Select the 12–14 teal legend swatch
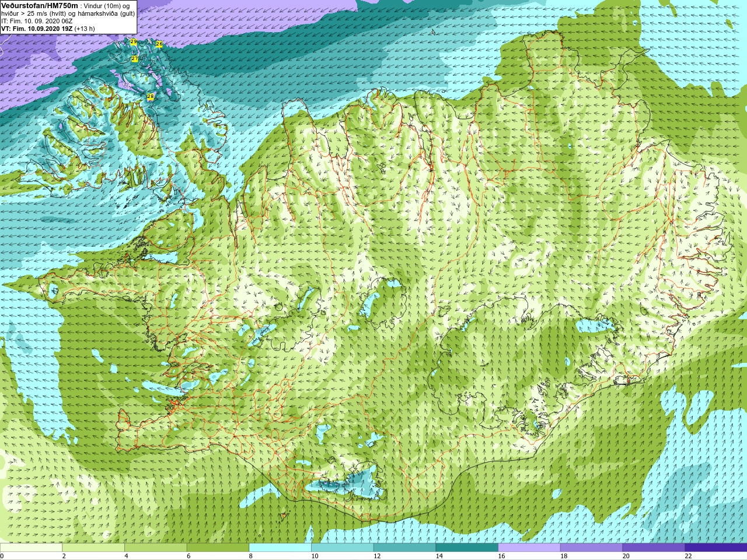The width and height of the screenshot is (747, 560). coord(404,548)
